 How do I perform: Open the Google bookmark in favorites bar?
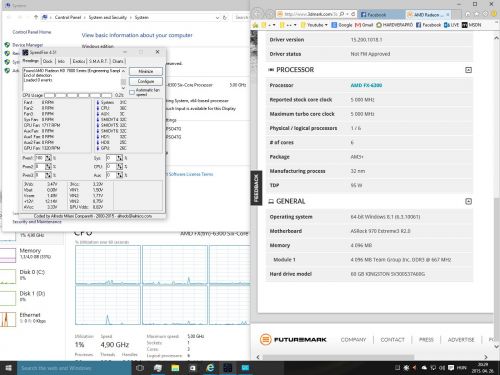pyautogui.click(x=342, y=25)
